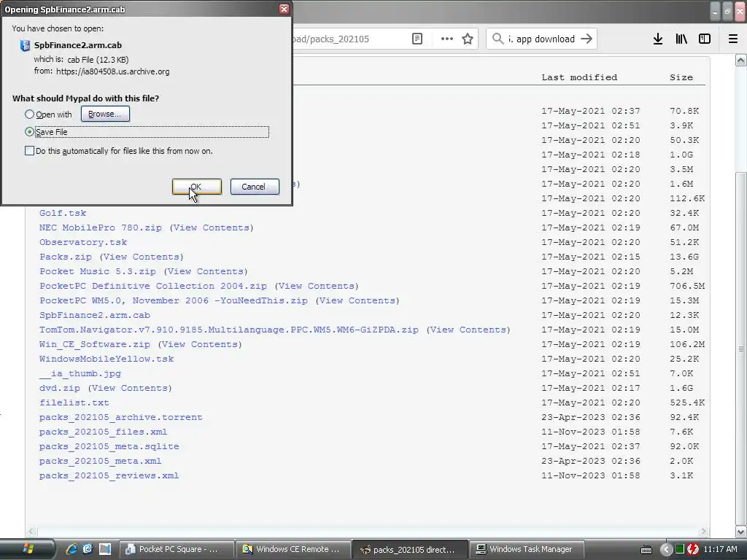
Task: Launch Internet Explorer from quick launch
Action: (71, 549)
